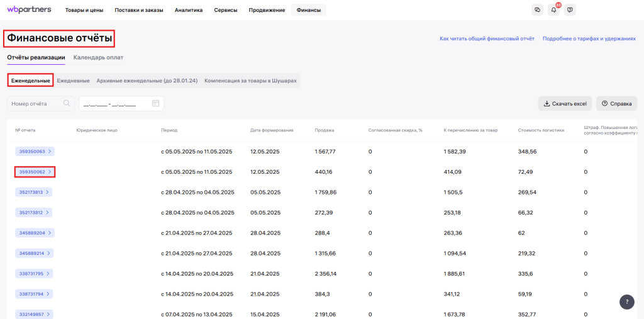Focus the Номер отчёта search field
This screenshot has height=319, width=644.
click(x=41, y=104)
